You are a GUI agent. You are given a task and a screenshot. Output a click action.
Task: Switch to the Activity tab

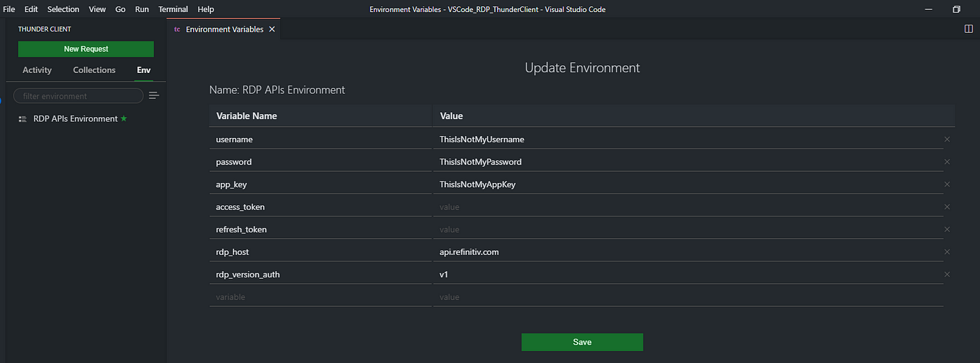coord(37,70)
